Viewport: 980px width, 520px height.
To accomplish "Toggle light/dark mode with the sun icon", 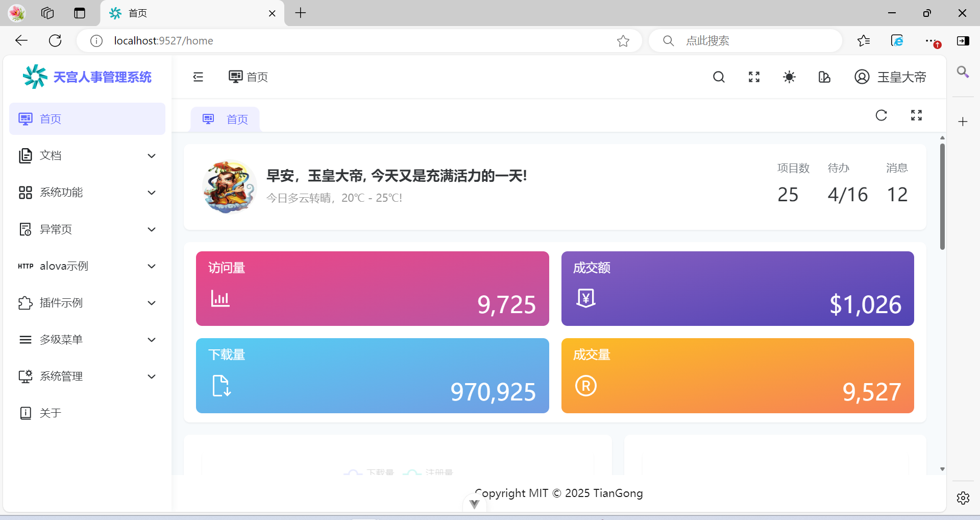I will [789, 77].
